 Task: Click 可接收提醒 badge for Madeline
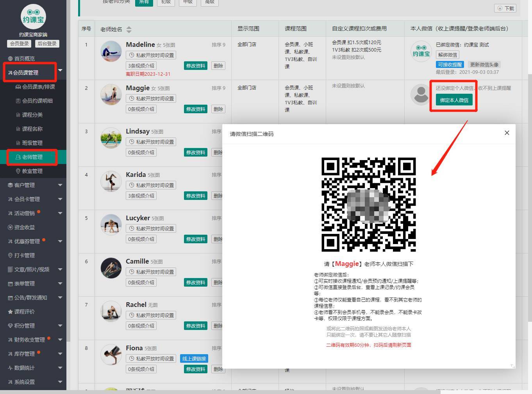[450, 64]
